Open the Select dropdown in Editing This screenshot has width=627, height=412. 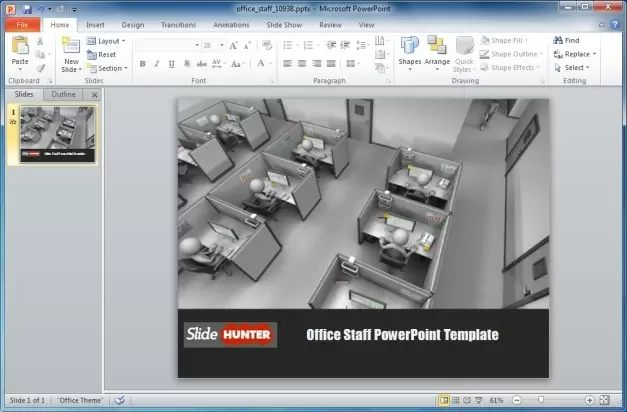(x=574, y=68)
